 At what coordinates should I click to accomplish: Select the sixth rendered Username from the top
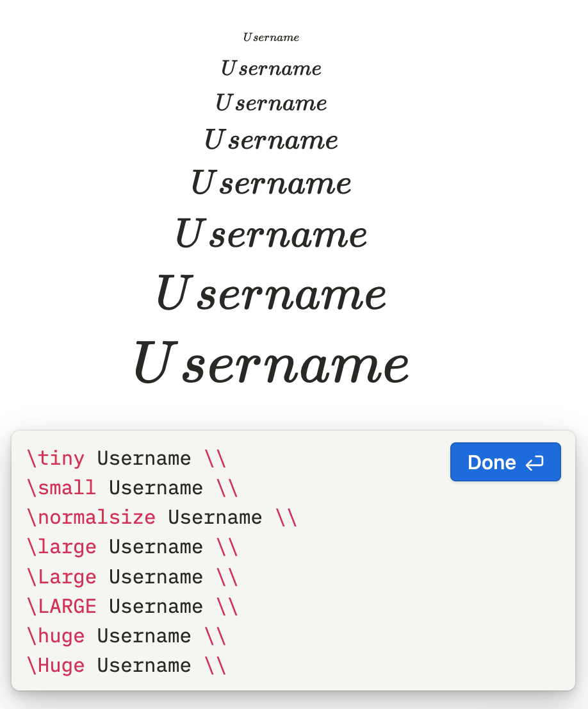click(271, 233)
